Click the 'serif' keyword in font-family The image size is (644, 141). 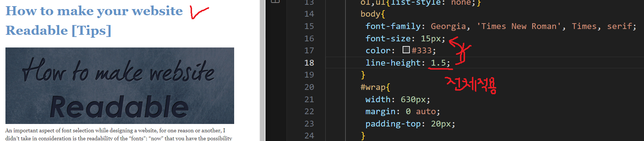(619, 26)
